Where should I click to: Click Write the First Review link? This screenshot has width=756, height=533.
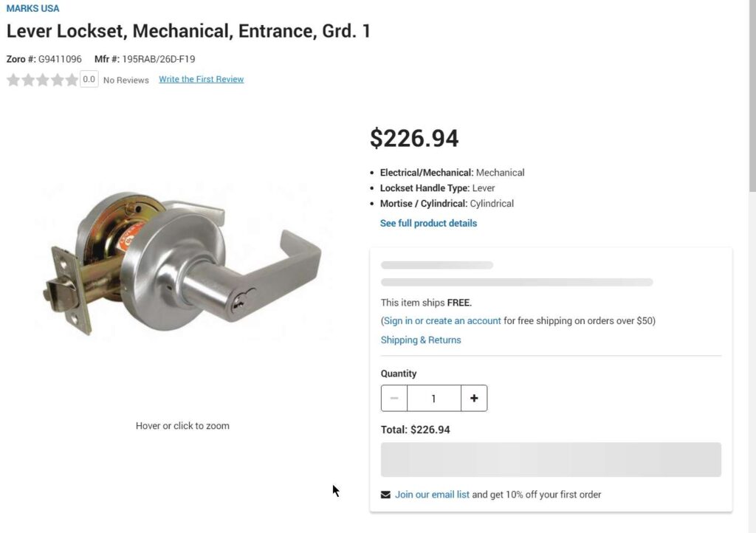pyautogui.click(x=201, y=80)
